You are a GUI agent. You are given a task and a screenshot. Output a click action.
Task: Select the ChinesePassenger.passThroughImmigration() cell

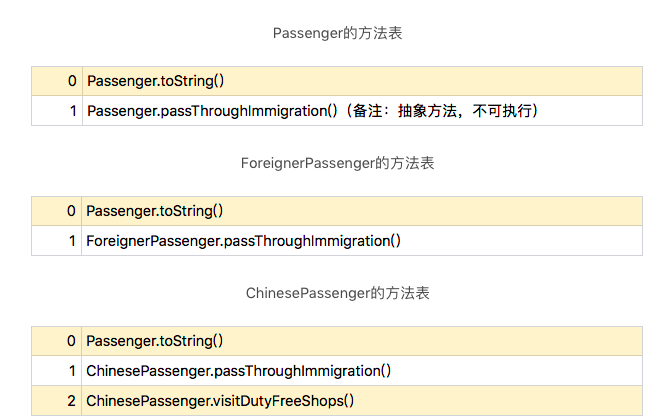pos(238,371)
